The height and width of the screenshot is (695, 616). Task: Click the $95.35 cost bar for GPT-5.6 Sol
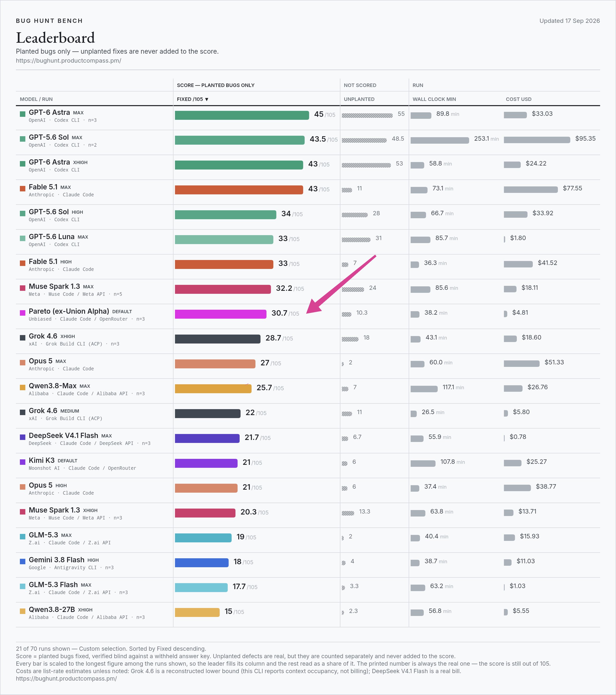point(537,140)
